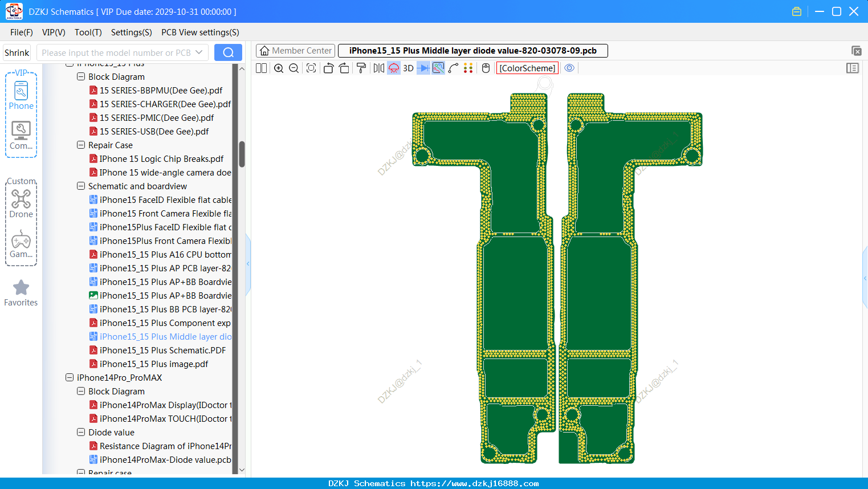Select the curve line tool

[454, 68]
